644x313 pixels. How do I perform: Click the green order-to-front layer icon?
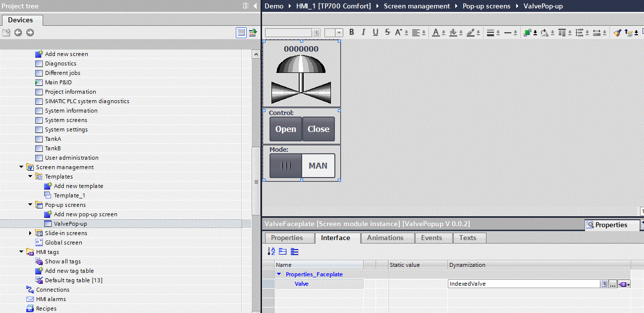[x=528, y=32]
